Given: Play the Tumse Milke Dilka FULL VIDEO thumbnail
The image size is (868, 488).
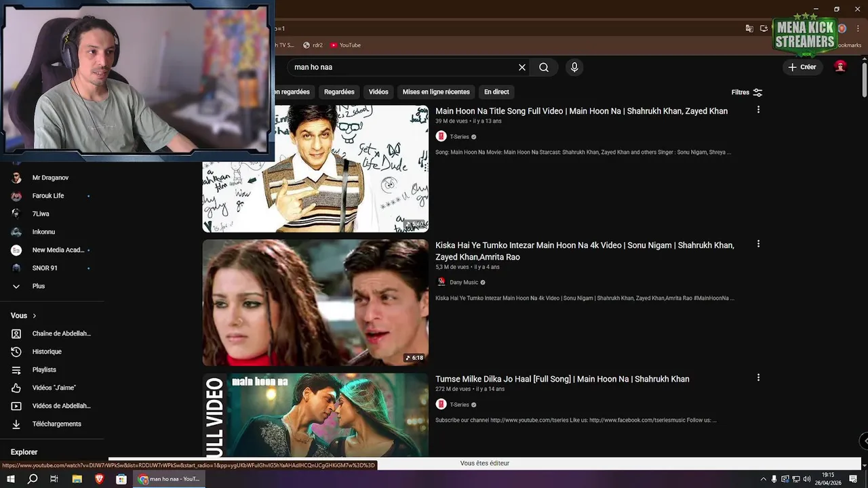Looking at the screenshot, I should point(315,415).
